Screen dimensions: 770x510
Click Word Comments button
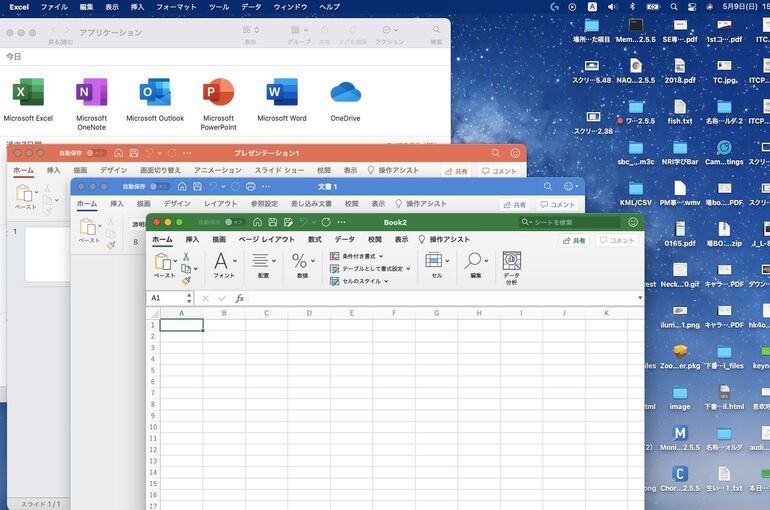tap(557, 205)
